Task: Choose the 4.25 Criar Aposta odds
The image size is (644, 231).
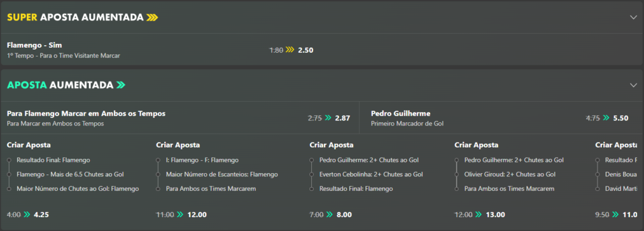Action: point(41,214)
